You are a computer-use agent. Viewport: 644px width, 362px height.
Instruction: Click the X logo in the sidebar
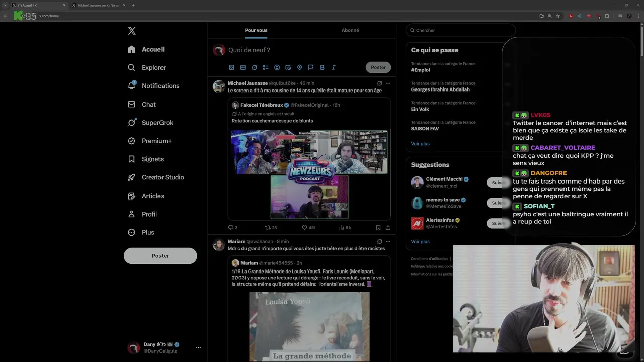[x=132, y=31]
